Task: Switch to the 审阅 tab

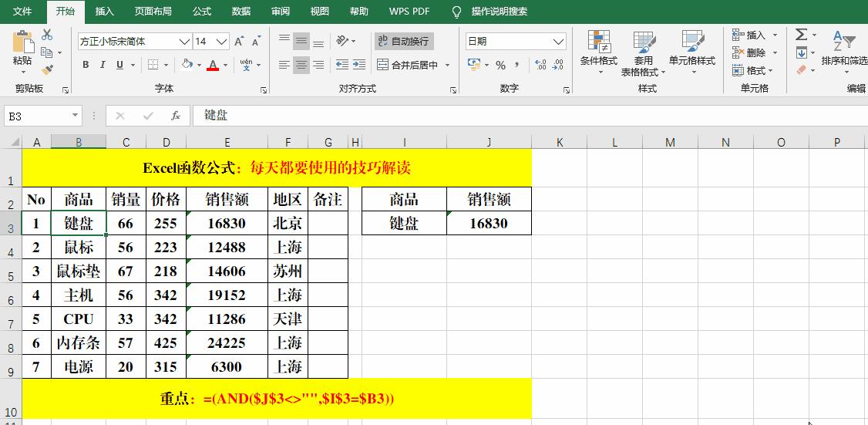Action: pos(281,11)
